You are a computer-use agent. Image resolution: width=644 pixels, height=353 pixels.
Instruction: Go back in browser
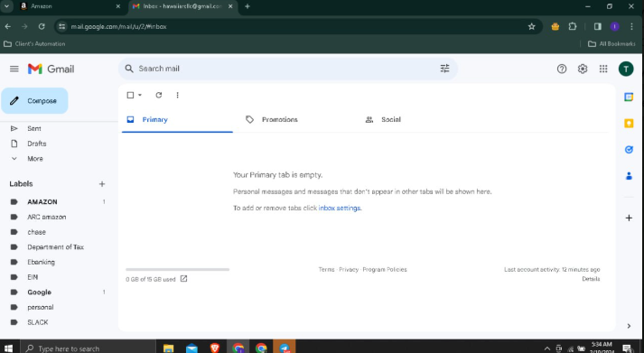coord(8,27)
